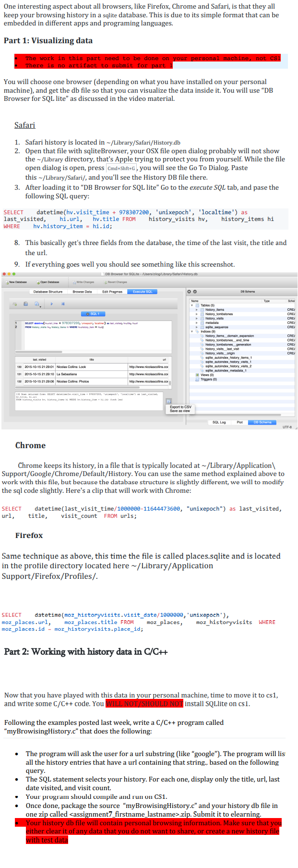Screen dimensions: 298x868
Task: Open the Database Structure tab
Action: (48, 292)
